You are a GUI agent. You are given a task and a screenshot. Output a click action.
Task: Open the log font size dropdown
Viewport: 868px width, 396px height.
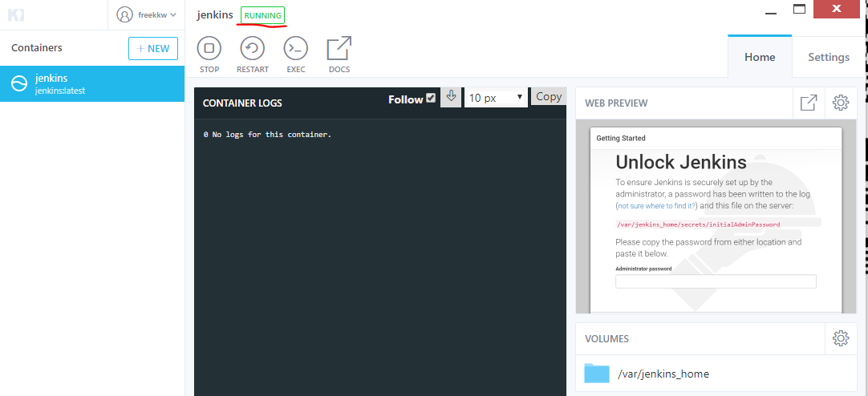pyautogui.click(x=496, y=98)
